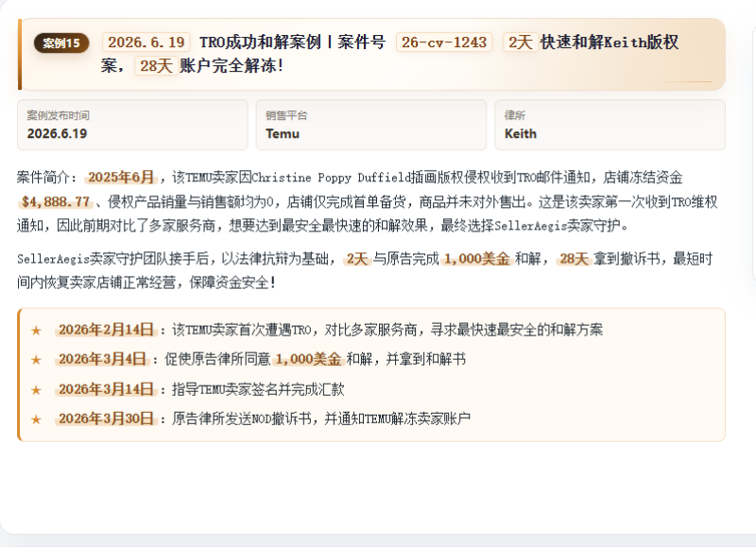Click text 指导TEMU卖家签名并完成汇款
The height and width of the screenshot is (547, 756).
coord(258,389)
